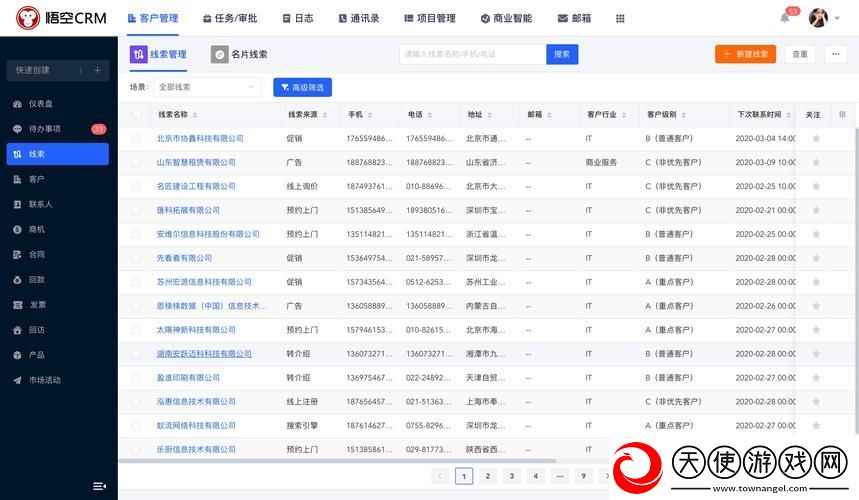Focus the lead name/phone search field

pos(473,54)
